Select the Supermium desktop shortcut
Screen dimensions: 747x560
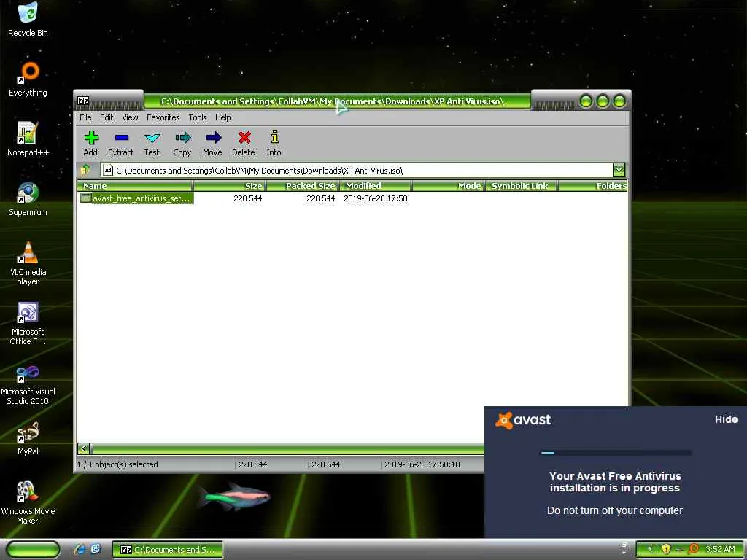pyautogui.click(x=28, y=199)
